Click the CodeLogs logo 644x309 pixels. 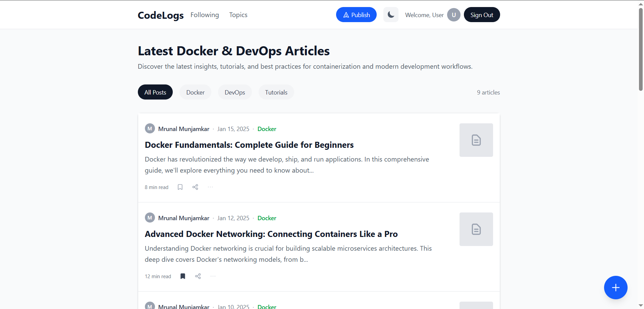[161, 15]
